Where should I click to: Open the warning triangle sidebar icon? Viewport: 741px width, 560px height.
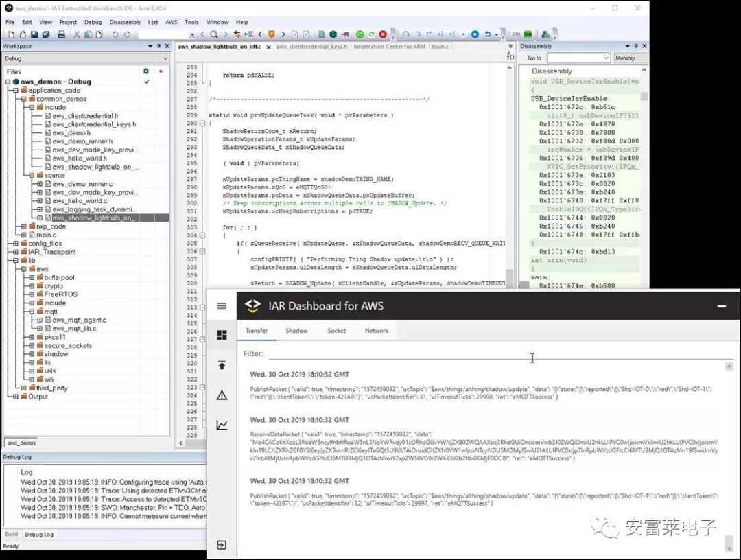(222, 395)
